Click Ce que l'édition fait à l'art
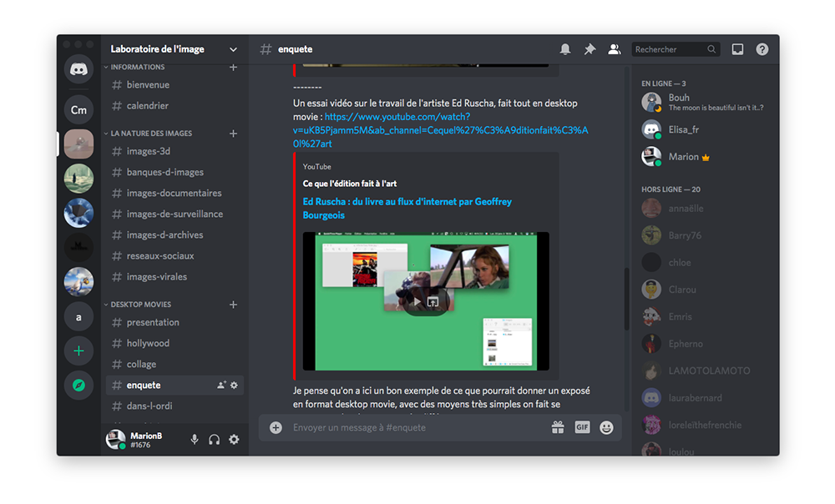 tap(349, 184)
